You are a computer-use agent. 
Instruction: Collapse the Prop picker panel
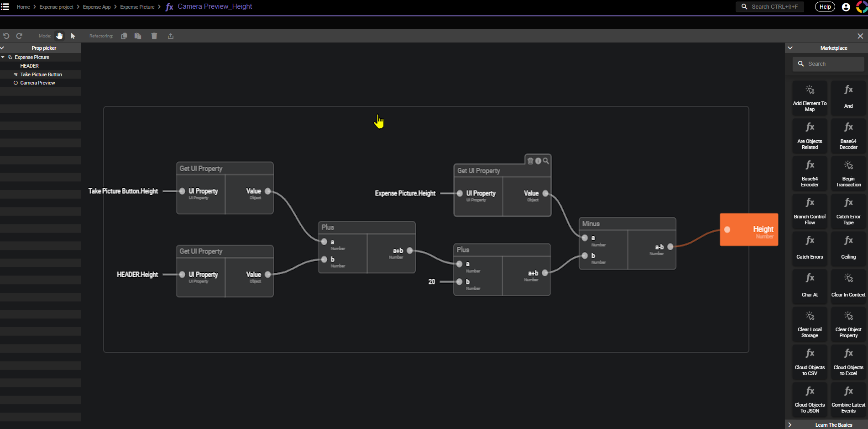(2, 48)
